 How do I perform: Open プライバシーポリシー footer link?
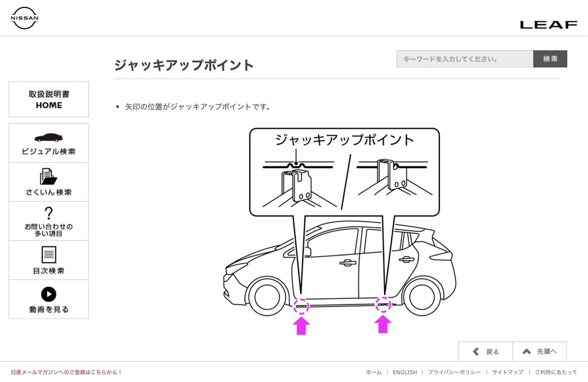(x=454, y=372)
